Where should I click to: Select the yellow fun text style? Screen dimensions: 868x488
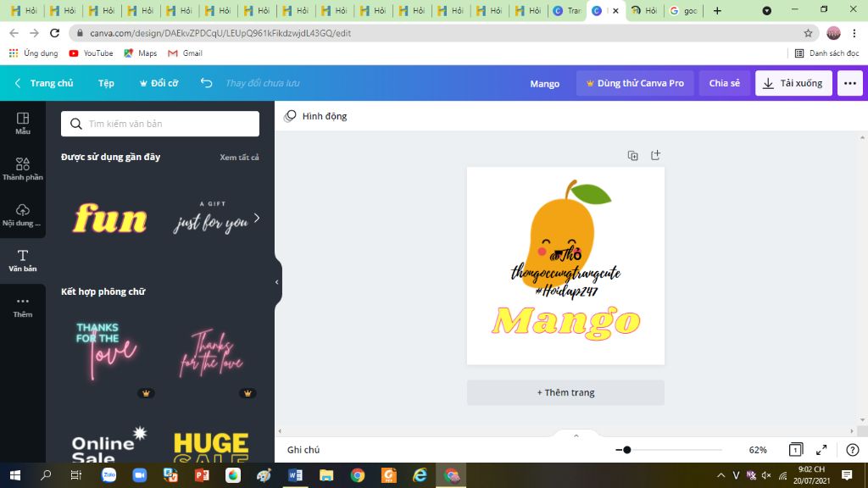click(x=110, y=218)
